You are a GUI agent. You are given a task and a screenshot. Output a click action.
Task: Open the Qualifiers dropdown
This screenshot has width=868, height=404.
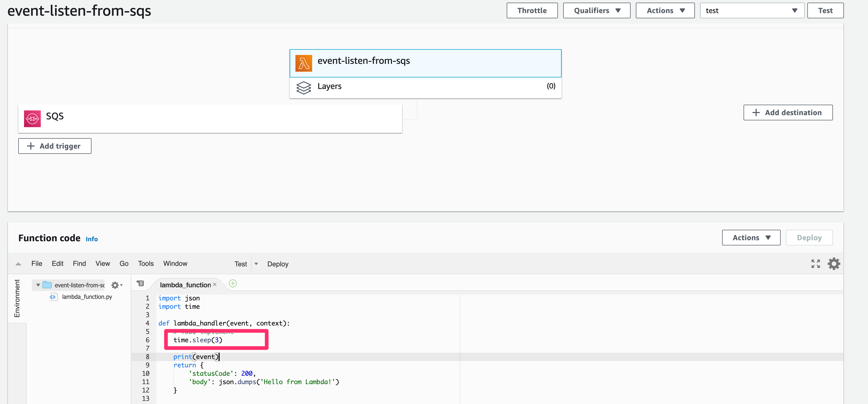tap(596, 10)
